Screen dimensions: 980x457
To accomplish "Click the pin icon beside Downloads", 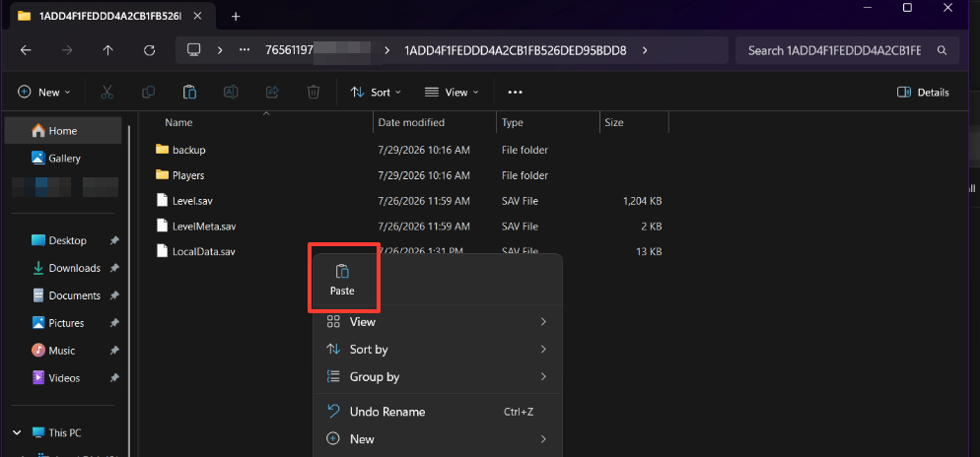I will click(x=114, y=268).
